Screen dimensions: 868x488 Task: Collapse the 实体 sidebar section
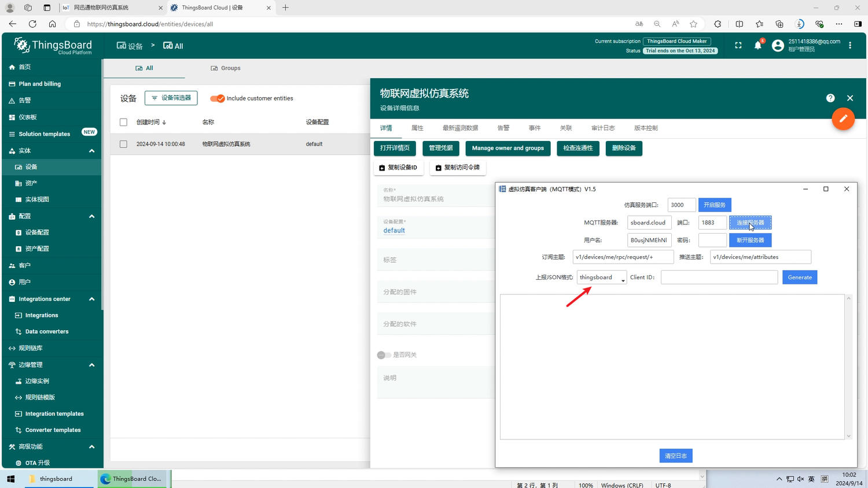coord(91,151)
